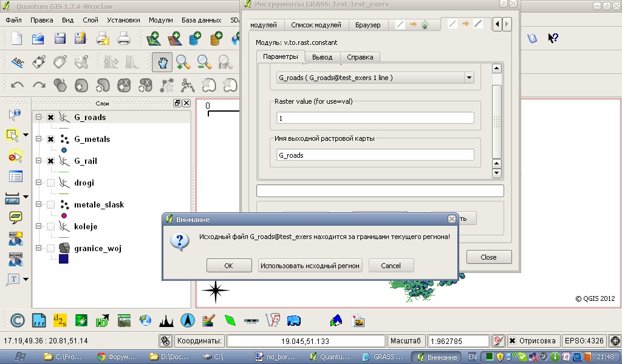Collapse the drogi layer tree node

[38, 183]
